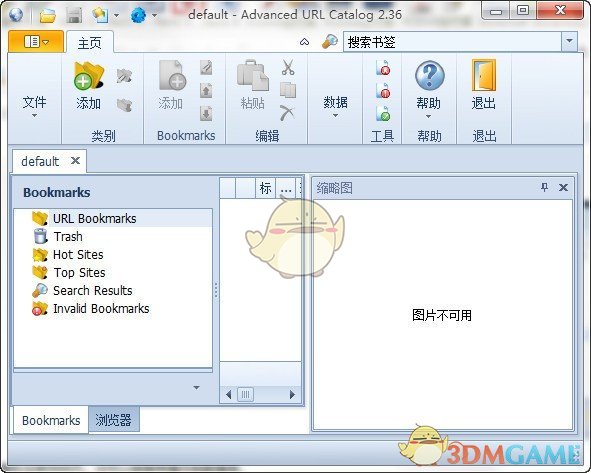Open dropdown arrow beside the tag document icon
Image resolution: width=591 pixels, height=473 pixels.
(x=116, y=15)
